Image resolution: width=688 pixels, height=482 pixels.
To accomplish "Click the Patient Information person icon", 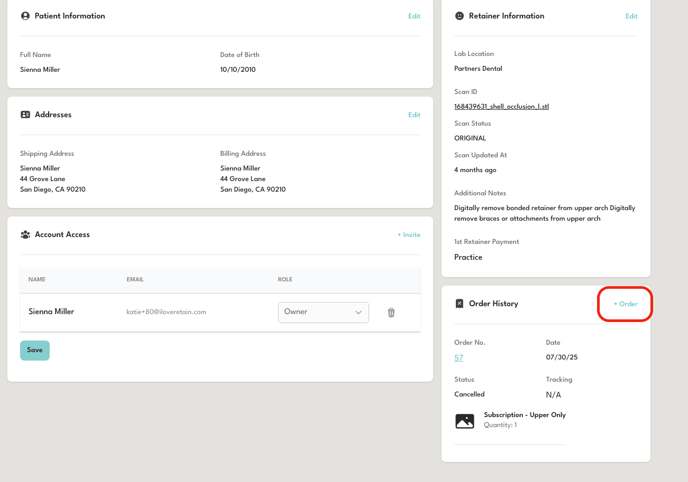I will pos(25,16).
